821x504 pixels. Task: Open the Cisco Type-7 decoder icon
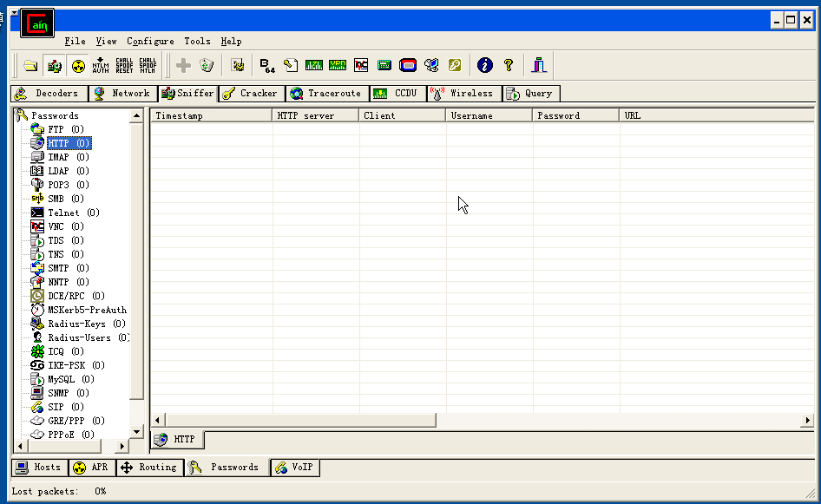click(x=314, y=65)
